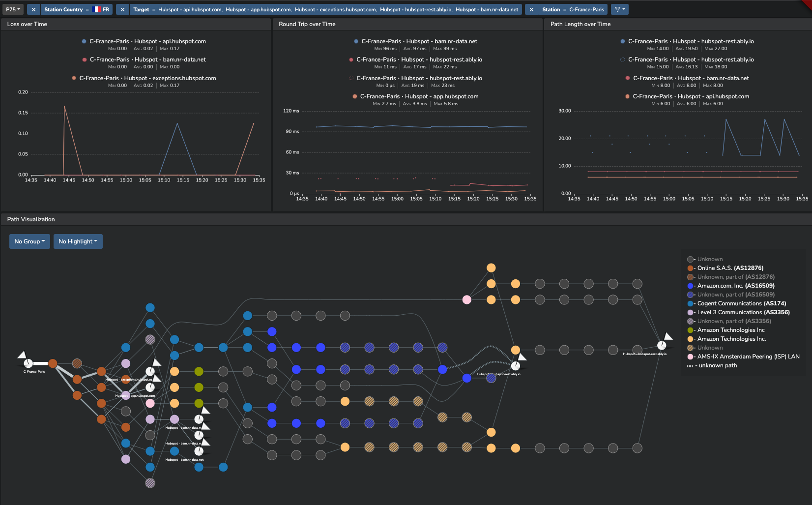Click the Target Hubspot filter chip
Viewport: 812px width, 505px height.
tap(325, 9)
